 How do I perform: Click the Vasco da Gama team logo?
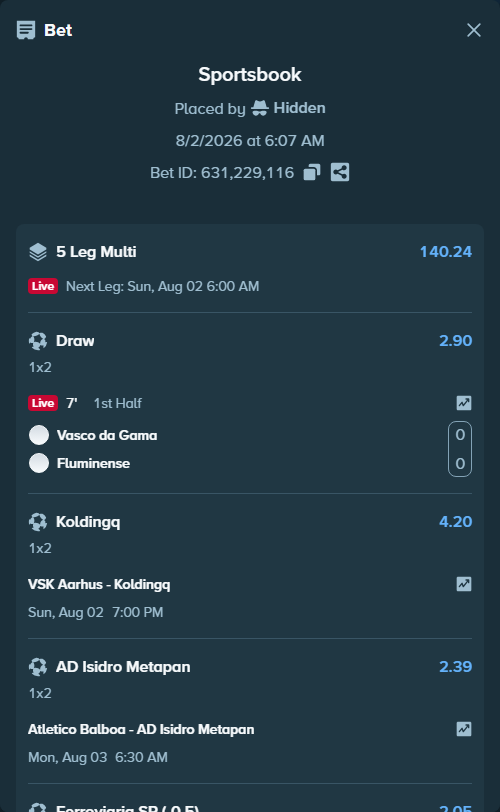pyautogui.click(x=39, y=435)
